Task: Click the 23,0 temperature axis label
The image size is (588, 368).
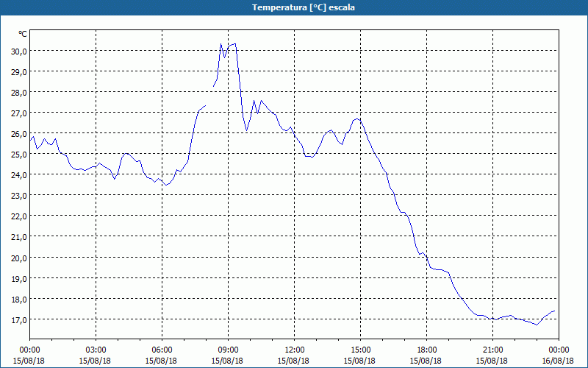Action: pos(19,196)
